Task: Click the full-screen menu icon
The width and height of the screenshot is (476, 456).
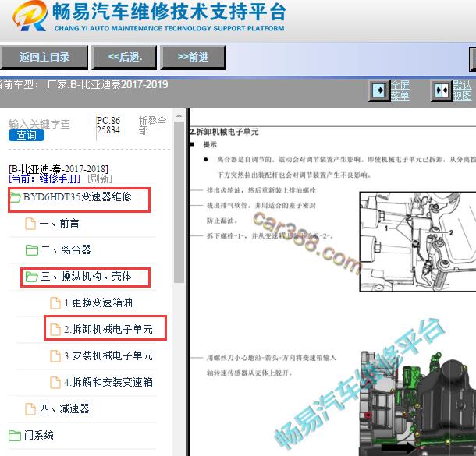Action: coord(379,90)
